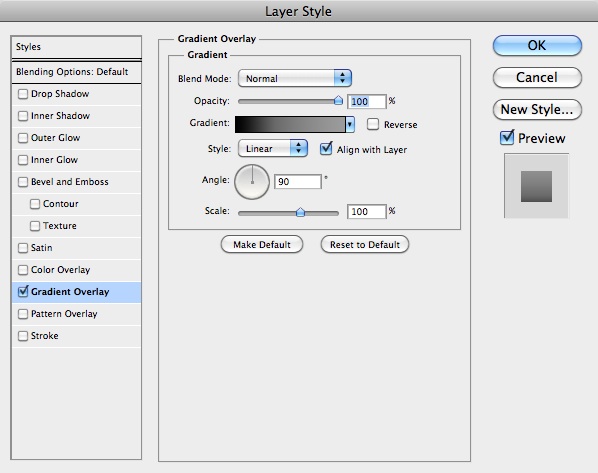
Task: Select the Satin label row
Action: pyautogui.click(x=76, y=248)
